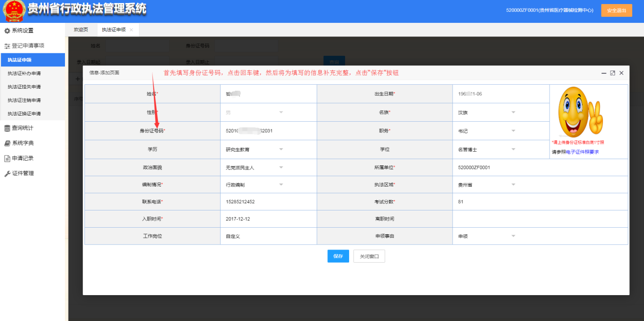The width and height of the screenshot is (644, 321).
Task: Expand the 申请记录 menu item
Action: pos(32,158)
